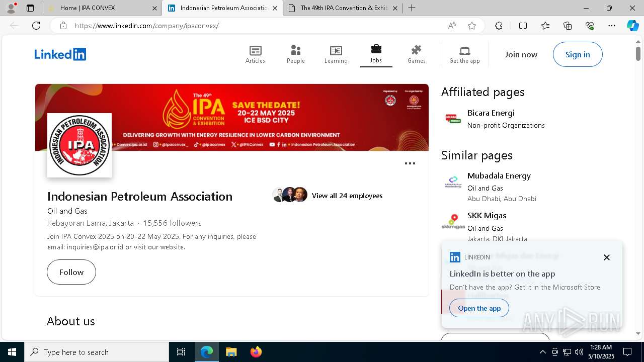Click the IPA company logo image
This screenshot has height=362, width=644.
tap(79, 145)
